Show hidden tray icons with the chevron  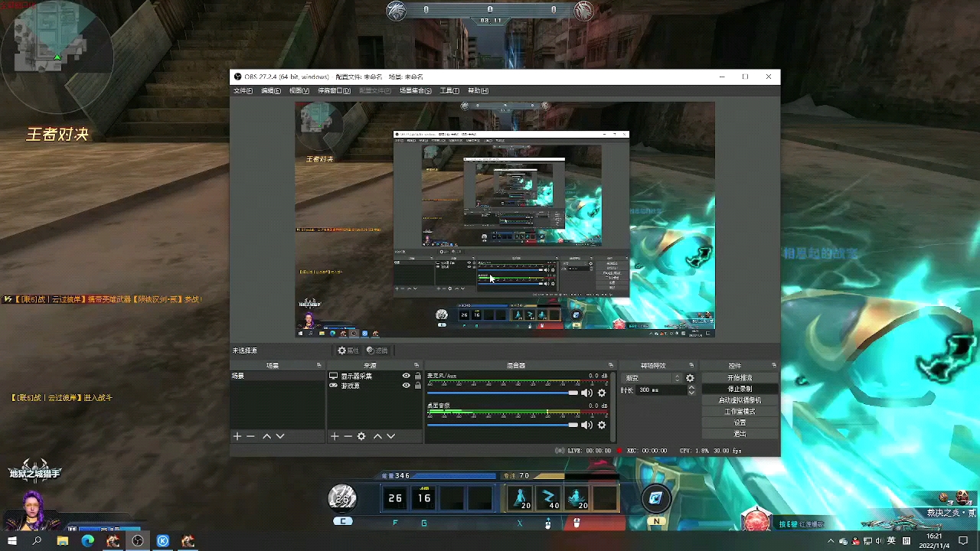tap(831, 541)
